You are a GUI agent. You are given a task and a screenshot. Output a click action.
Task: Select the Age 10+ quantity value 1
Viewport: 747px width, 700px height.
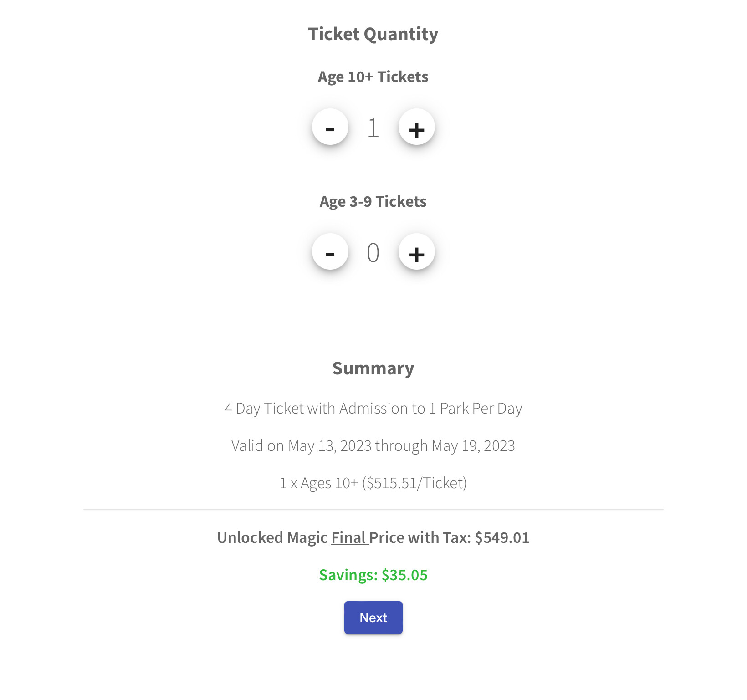(x=373, y=128)
